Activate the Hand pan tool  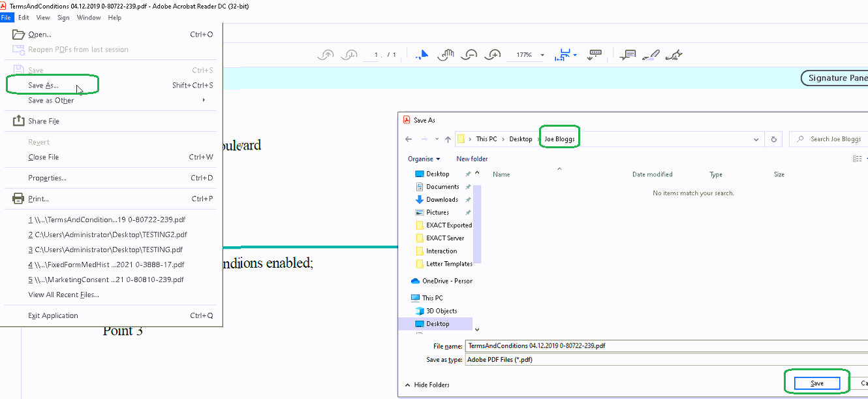coord(446,55)
